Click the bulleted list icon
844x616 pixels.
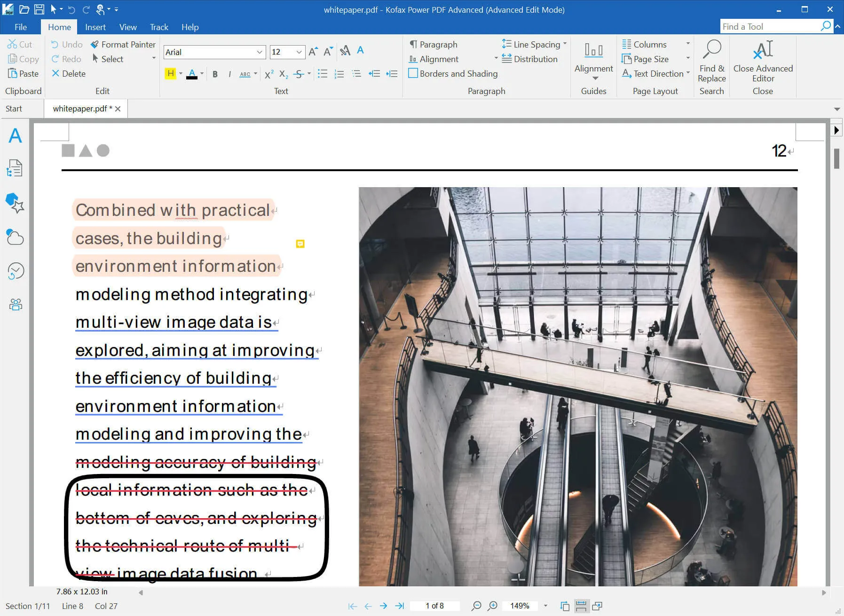[323, 74]
